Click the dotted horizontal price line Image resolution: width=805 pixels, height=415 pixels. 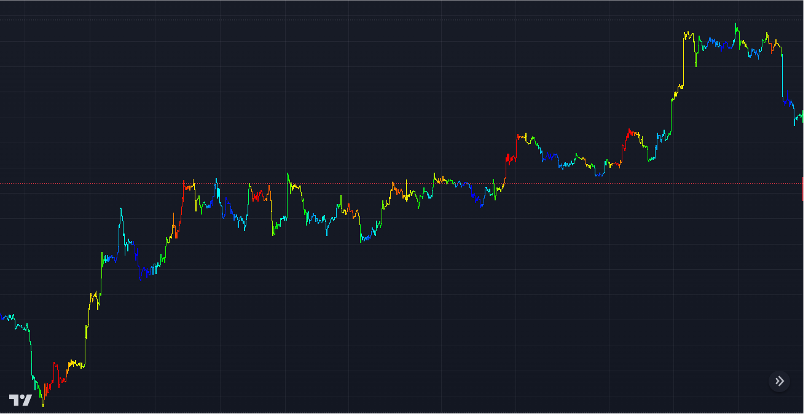pyautogui.click(x=400, y=183)
